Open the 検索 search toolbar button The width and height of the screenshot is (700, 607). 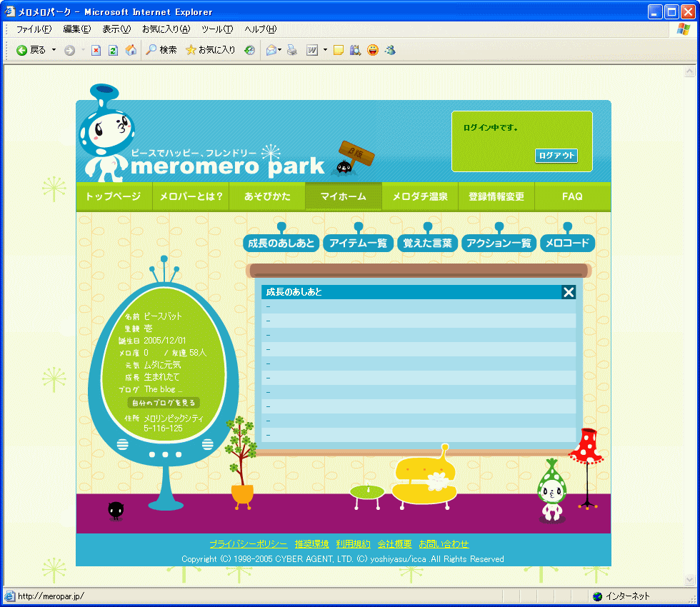click(161, 50)
